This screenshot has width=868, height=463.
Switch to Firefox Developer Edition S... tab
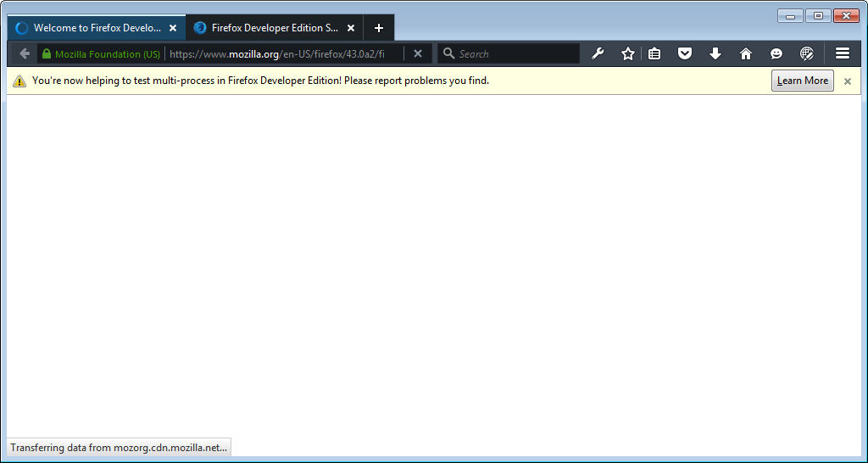coord(275,28)
